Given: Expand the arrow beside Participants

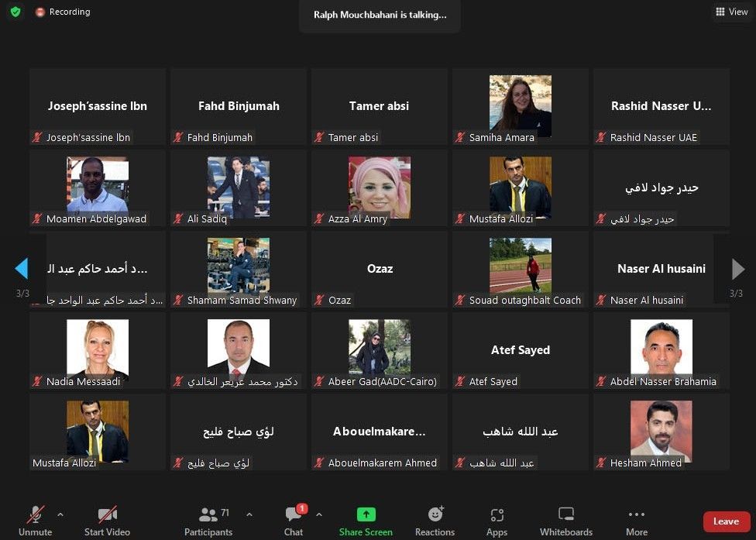Looking at the screenshot, I should click(x=249, y=514).
